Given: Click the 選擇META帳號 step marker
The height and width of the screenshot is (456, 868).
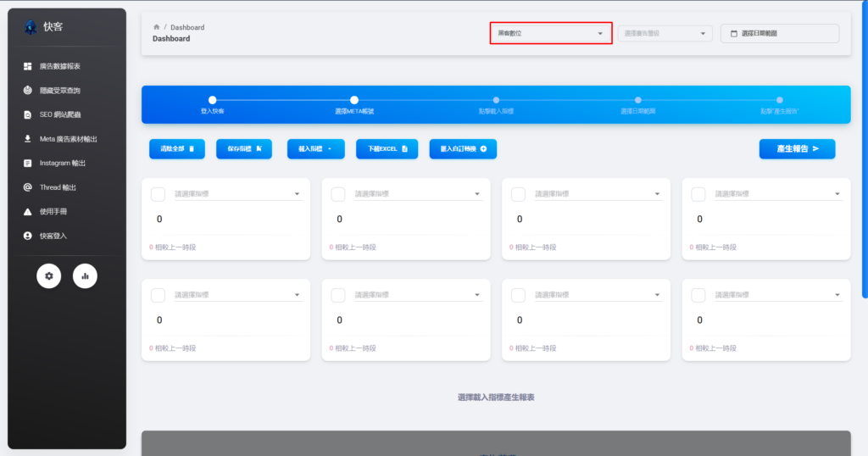Looking at the screenshot, I should (354, 100).
